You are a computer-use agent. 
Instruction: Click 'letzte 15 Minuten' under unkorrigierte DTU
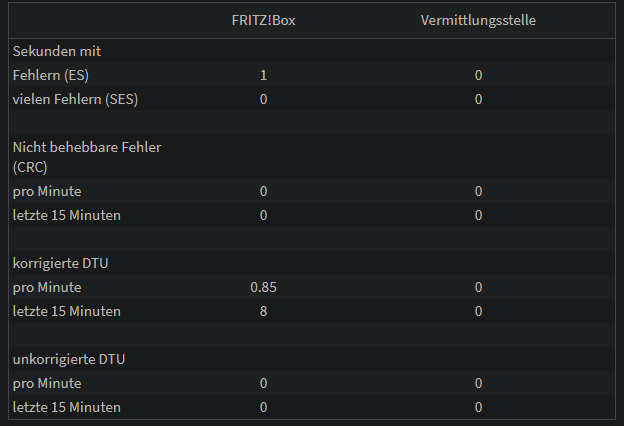pyautogui.click(x=66, y=407)
